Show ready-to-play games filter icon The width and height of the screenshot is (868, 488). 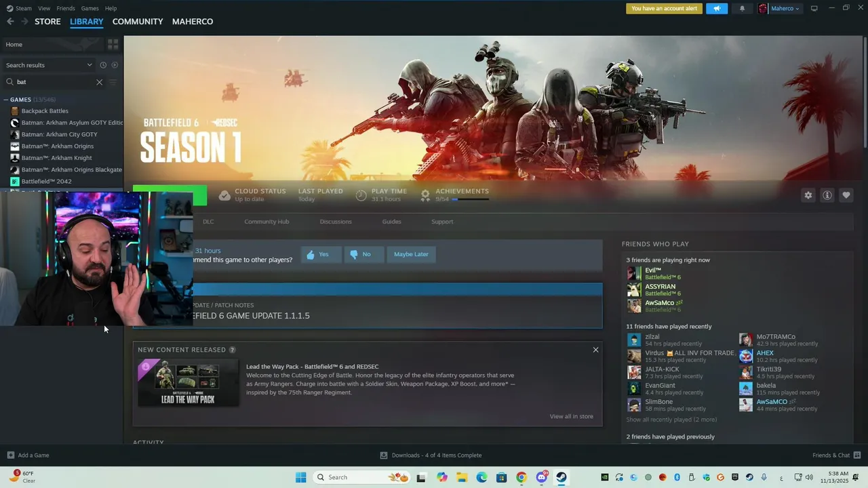[115, 65]
